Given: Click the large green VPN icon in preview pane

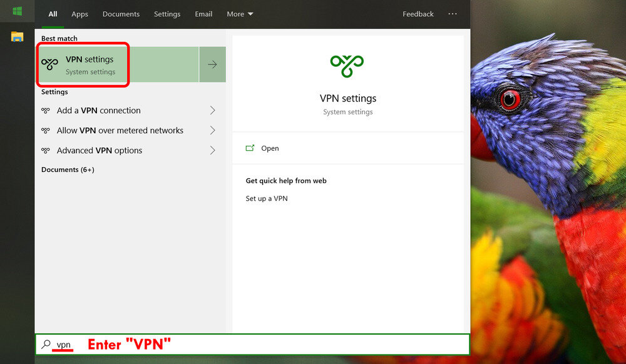Looking at the screenshot, I should [347, 66].
